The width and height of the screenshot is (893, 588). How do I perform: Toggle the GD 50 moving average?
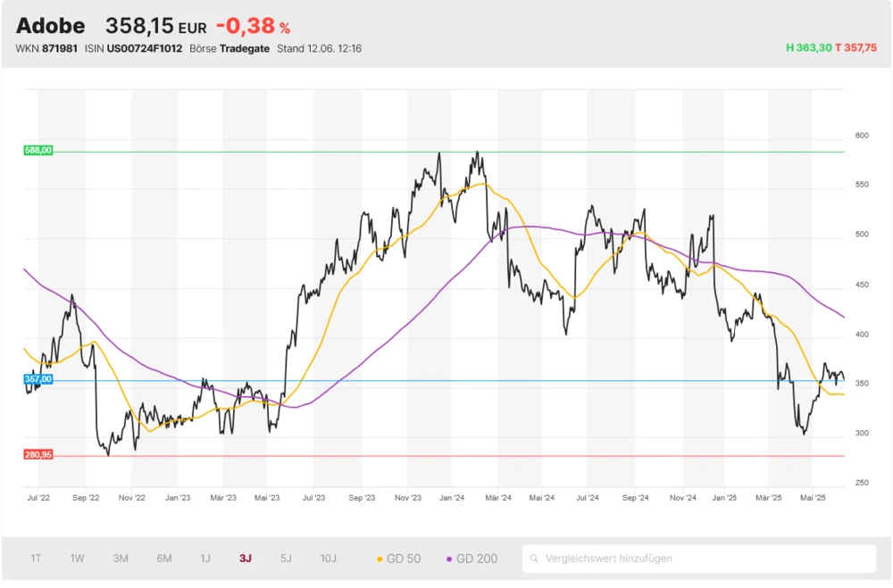(x=399, y=559)
